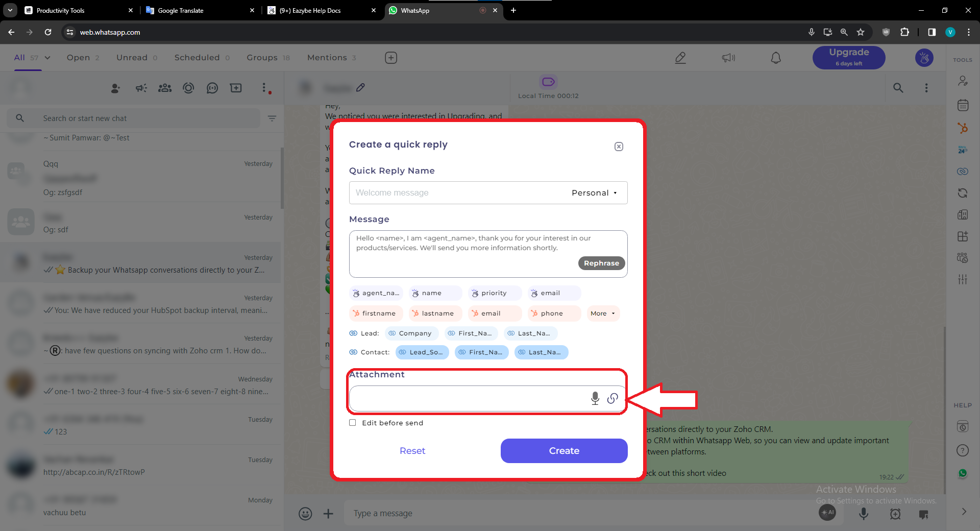Insert the priority variable chip

tap(495, 293)
